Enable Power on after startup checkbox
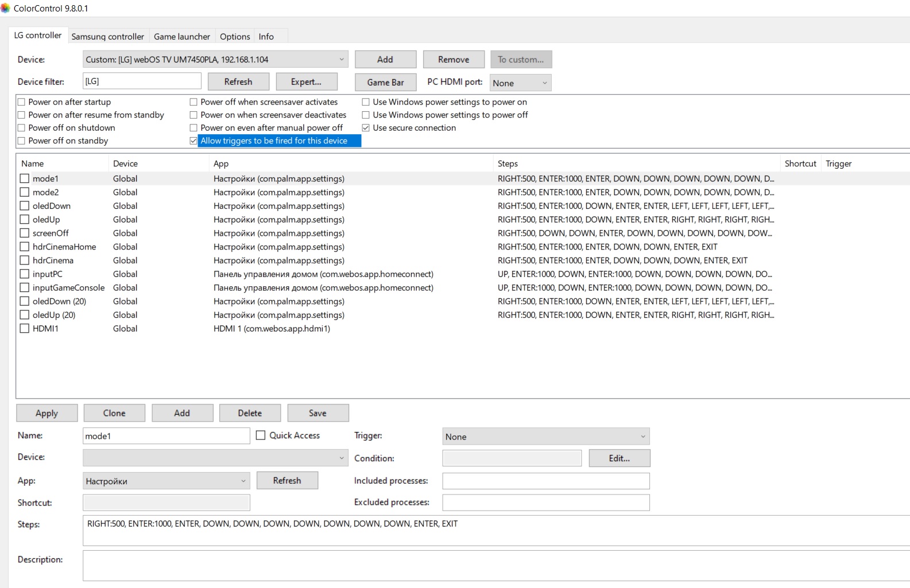This screenshot has width=910, height=588. (22, 102)
